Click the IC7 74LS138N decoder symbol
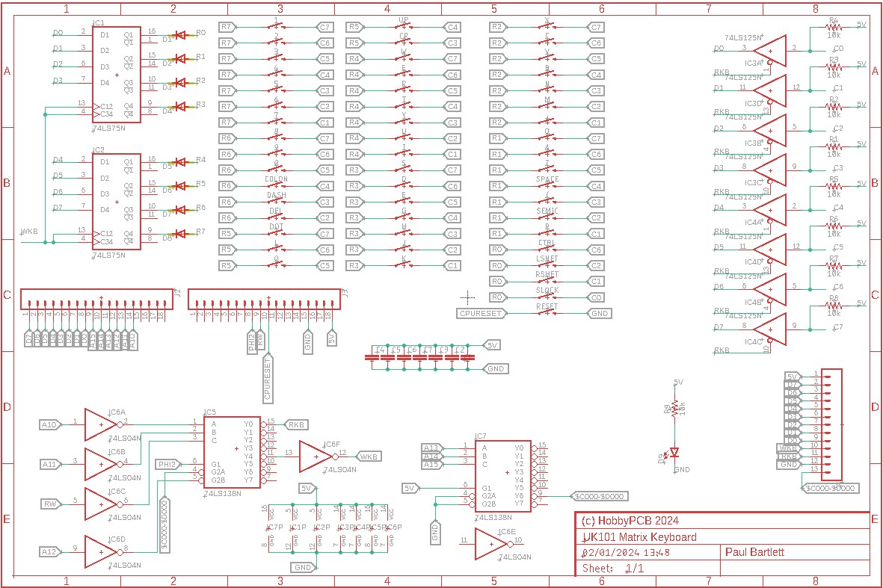The image size is (883, 588). [505, 474]
